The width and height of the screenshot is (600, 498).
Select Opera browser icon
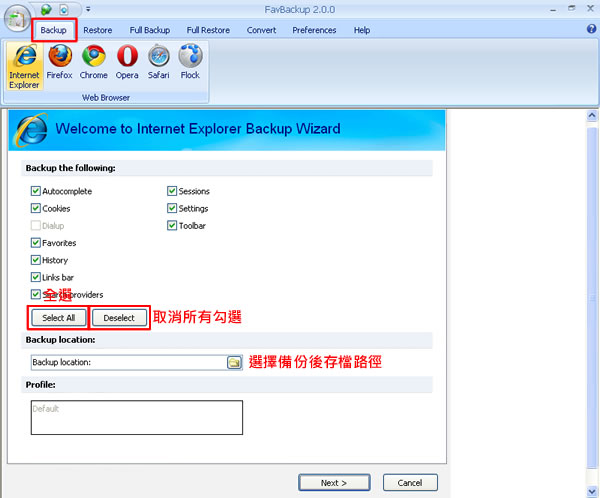pyautogui.click(x=127, y=62)
